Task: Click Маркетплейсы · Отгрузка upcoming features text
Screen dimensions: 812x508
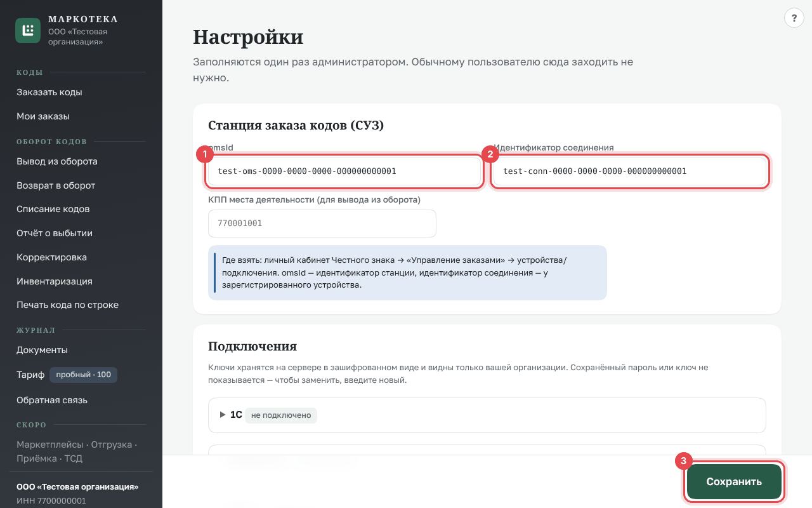Action: (77, 451)
